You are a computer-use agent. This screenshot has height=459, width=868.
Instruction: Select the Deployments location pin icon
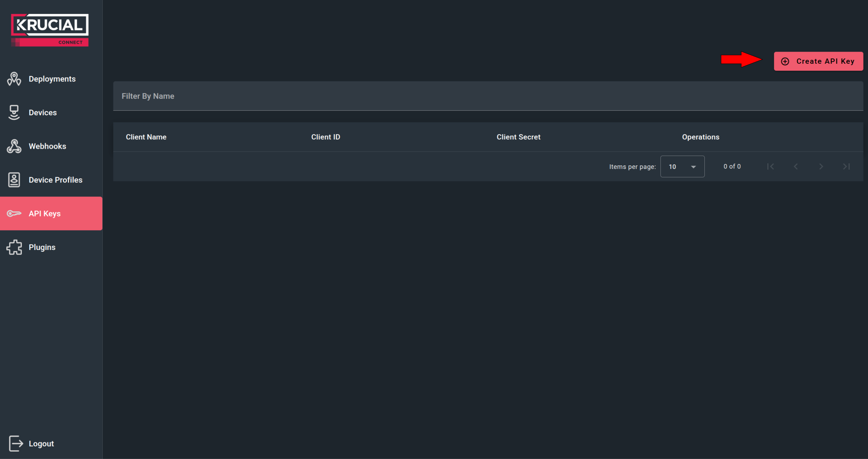coord(14,79)
